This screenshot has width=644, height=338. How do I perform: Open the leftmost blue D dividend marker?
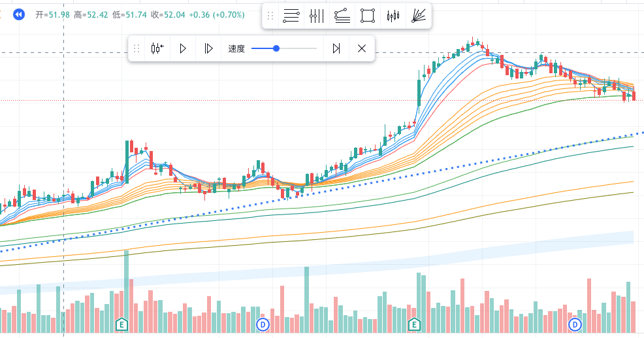pyautogui.click(x=263, y=324)
